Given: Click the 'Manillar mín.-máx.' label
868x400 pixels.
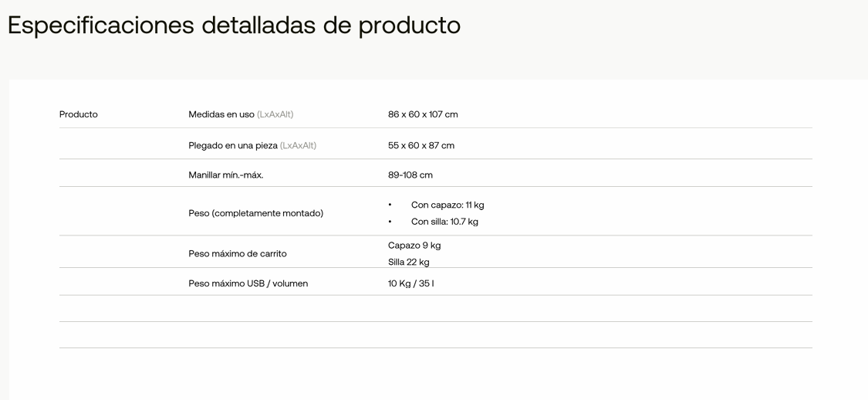Looking at the screenshot, I should tap(226, 175).
